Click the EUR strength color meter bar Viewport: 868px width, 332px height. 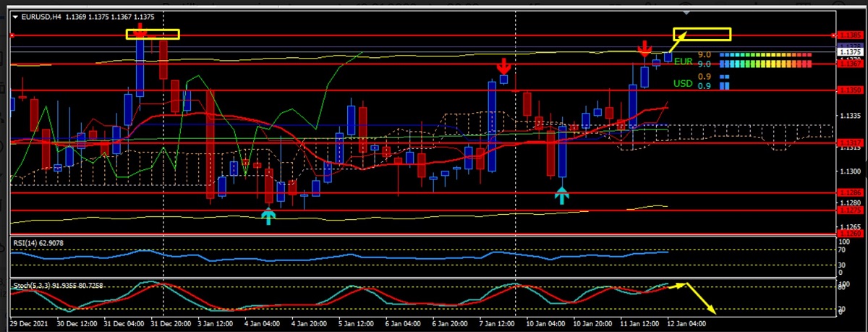pyautogui.click(x=765, y=64)
